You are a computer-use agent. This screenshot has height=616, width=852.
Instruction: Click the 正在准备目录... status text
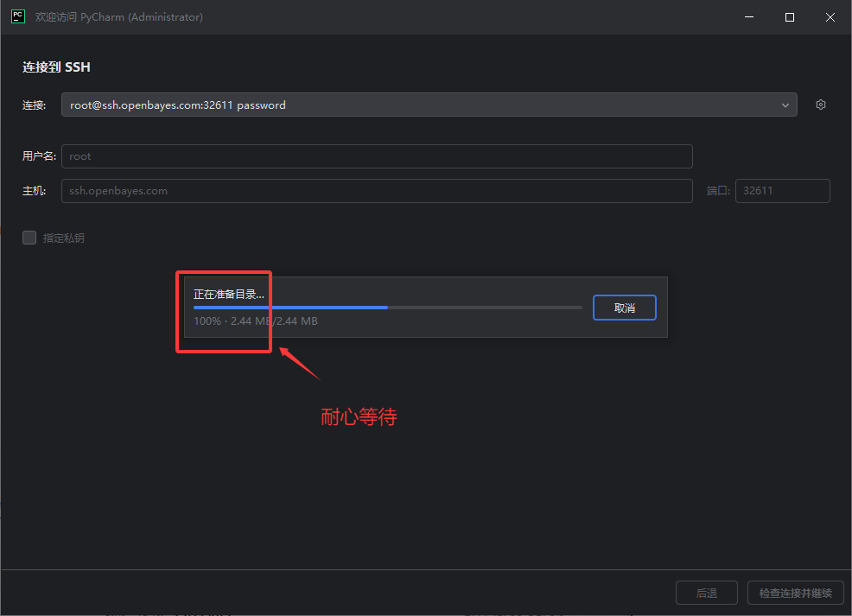tap(229, 294)
